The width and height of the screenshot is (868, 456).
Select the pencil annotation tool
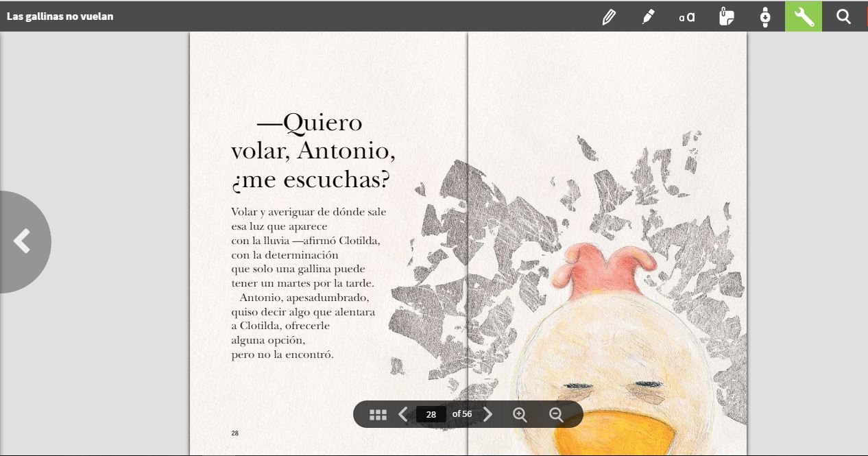pos(608,16)
